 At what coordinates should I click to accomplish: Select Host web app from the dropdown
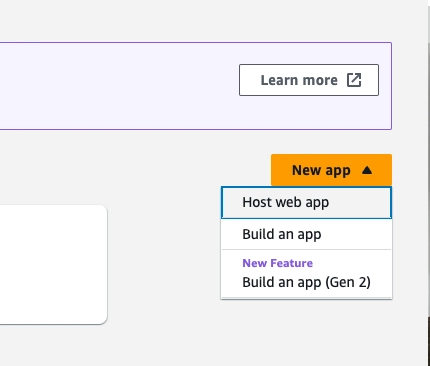(306, 203)
